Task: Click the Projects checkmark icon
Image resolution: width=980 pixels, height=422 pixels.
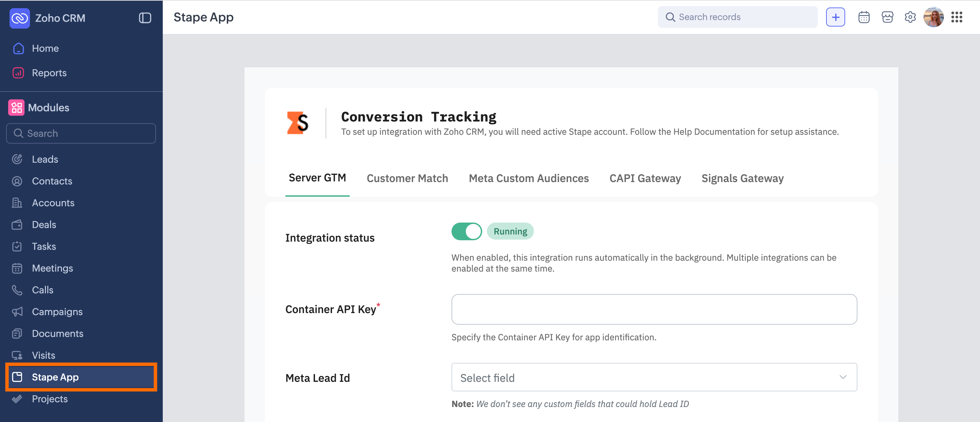Action: point(17,399)
